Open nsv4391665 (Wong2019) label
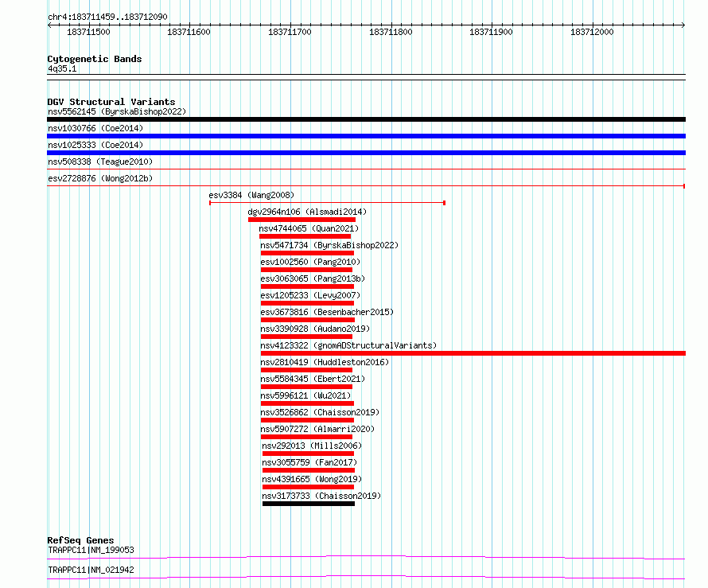Viewport: 708px width, 588px height. click(x=312, y=479)
